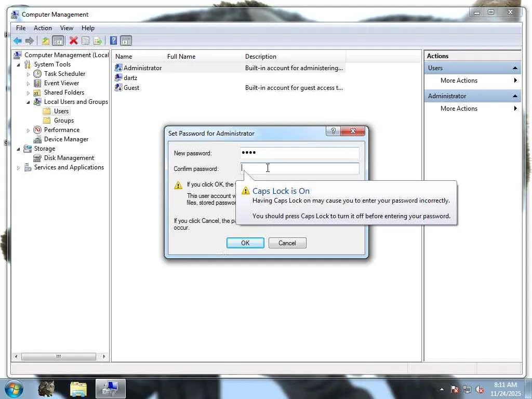Click the Up one level toolbar icon

pos(46,41)
